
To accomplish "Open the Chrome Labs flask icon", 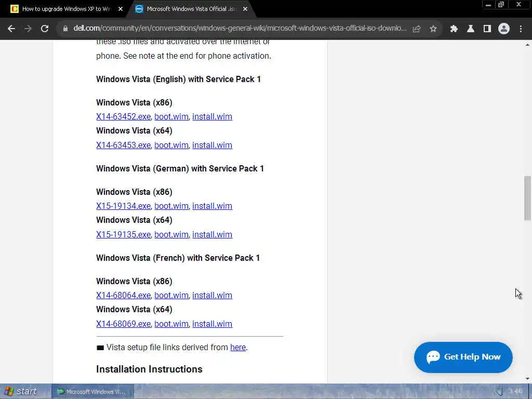I will (470, 29).
